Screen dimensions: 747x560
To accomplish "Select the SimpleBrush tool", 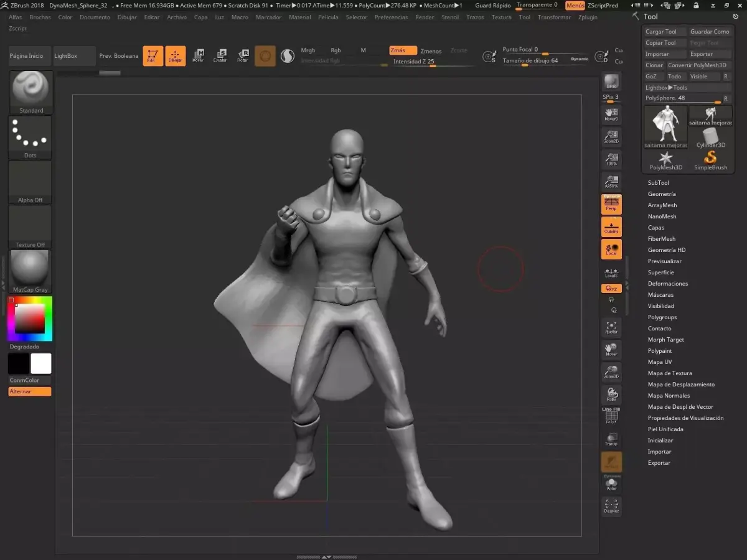I will pyautogui.click(x=710, y=161).
